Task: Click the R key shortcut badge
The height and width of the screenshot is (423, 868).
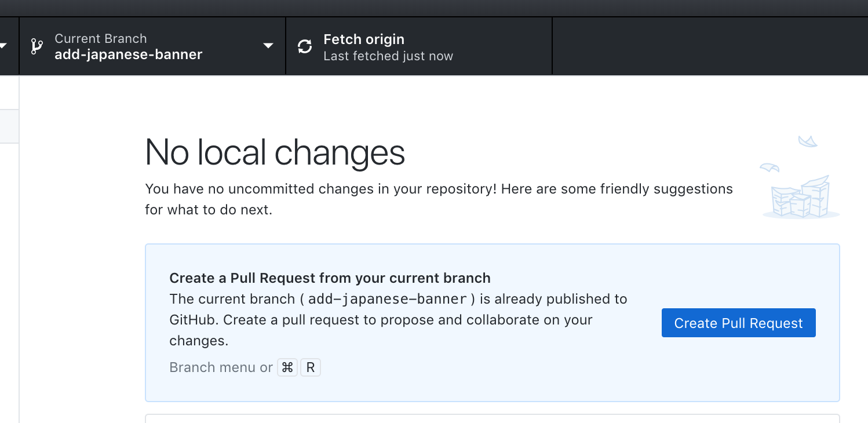Action: 311,367
